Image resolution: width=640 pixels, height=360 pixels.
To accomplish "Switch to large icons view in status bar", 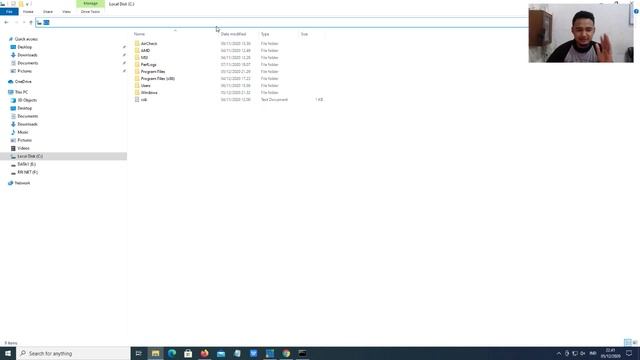I will pyautogui.click(x=635, y=342).
